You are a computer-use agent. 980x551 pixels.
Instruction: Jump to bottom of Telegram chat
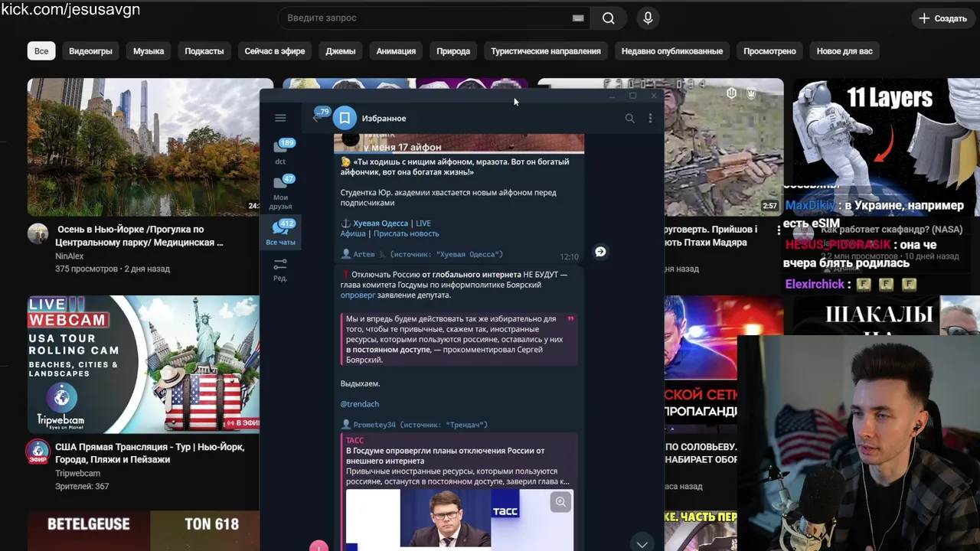point(642,543)
